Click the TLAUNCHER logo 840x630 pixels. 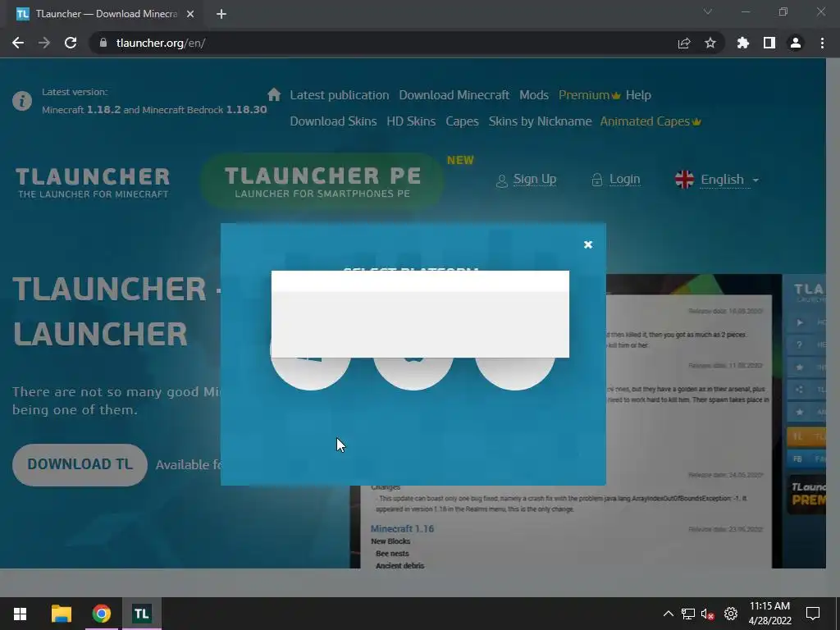93,183
